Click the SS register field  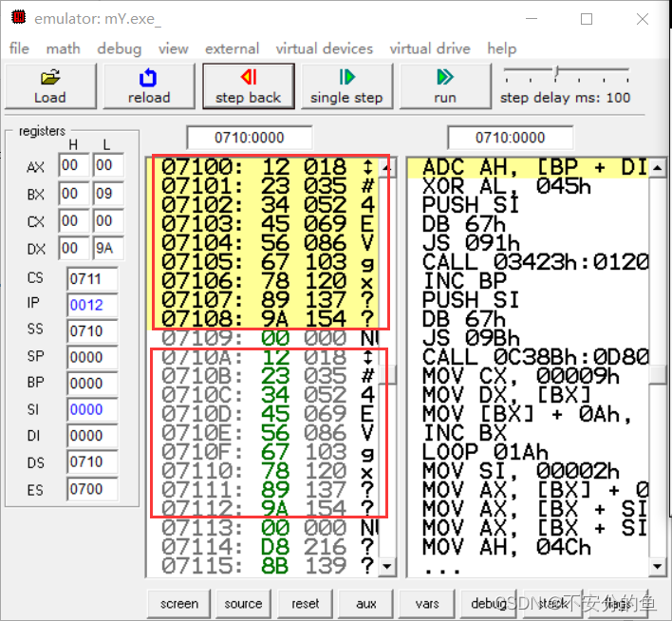(92, 331)
